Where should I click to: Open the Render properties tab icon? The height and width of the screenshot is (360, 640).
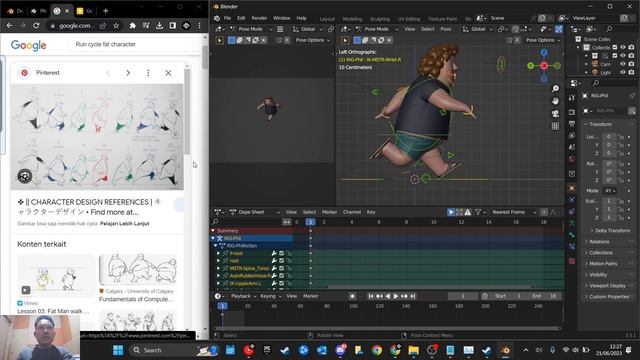tap(572, 112)
